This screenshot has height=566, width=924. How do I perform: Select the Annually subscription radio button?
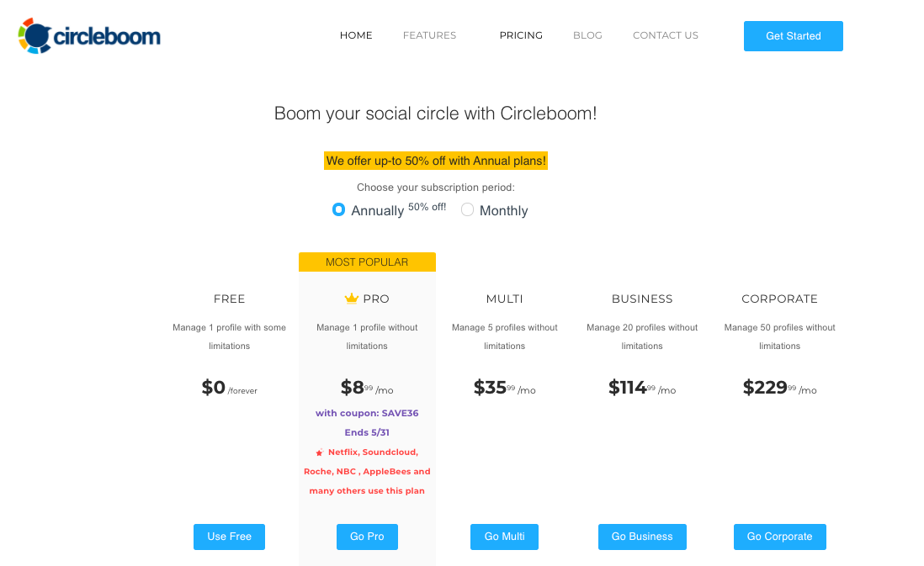[338, 209]
